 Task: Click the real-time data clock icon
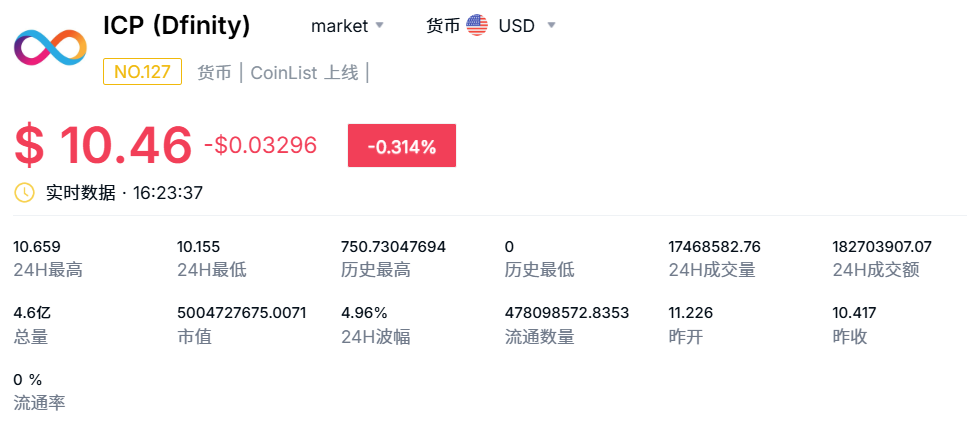(x=25, y=192)
